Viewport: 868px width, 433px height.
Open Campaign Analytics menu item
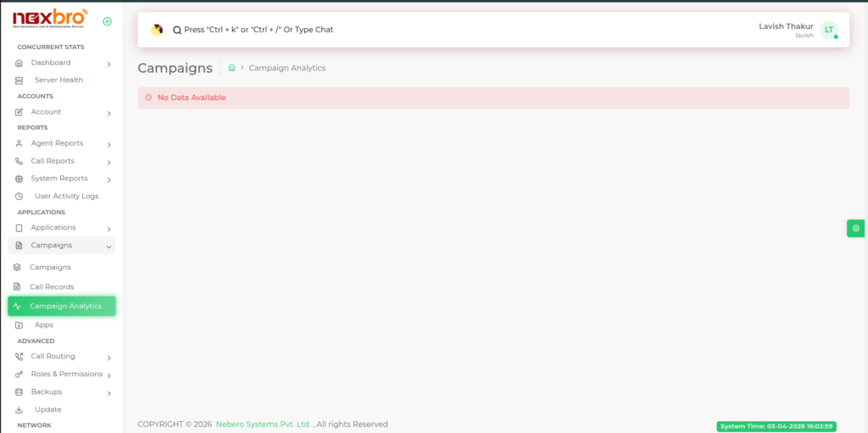[x=65, y=306]
